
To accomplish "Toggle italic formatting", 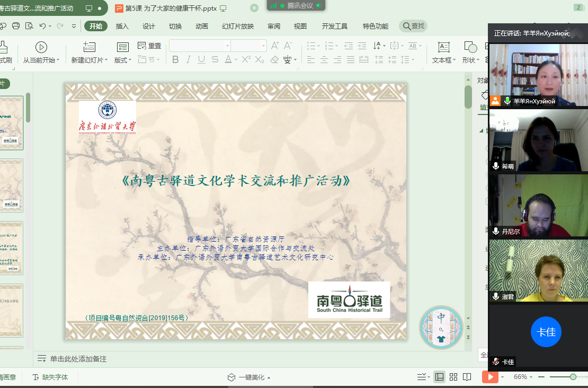I will point(188,59).
